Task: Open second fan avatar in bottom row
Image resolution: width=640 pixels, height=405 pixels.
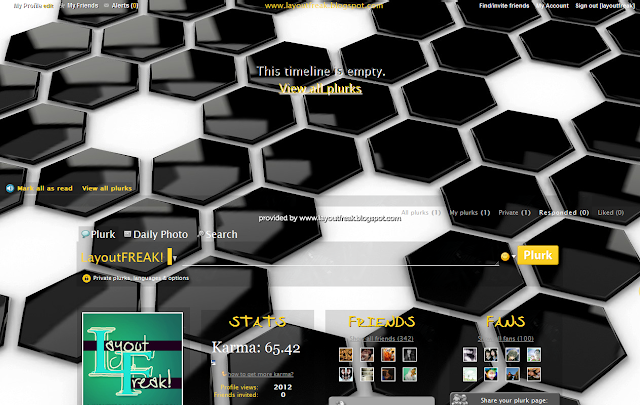Action: 491,374
